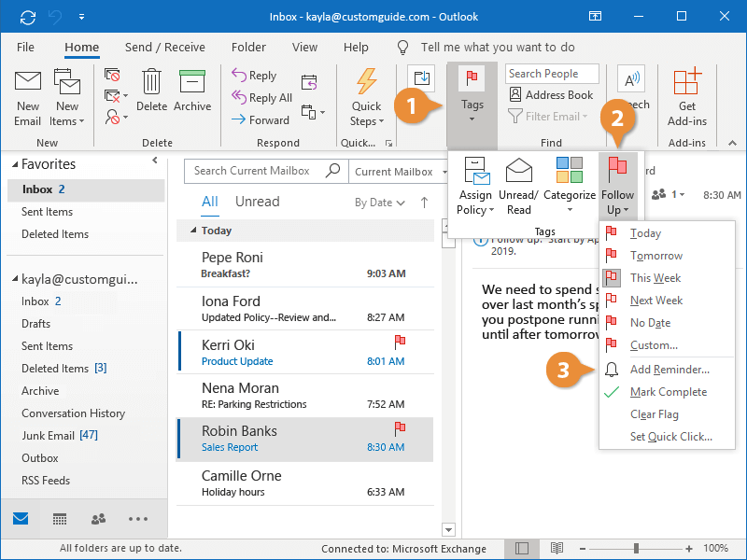Open the Calendar view icon
The width and height of the screenshot is (747, 560).
tap(60, 519)
